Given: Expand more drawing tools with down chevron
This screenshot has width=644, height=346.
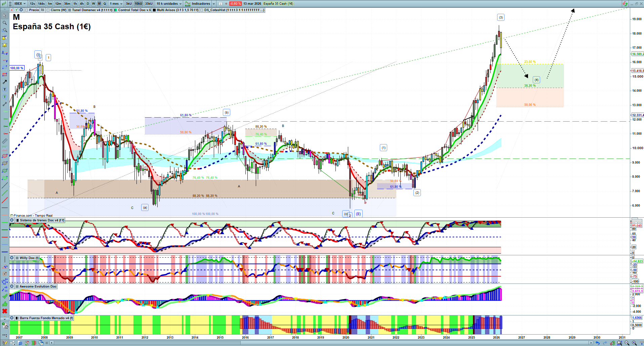Looking at the screenshot, I should [5, 318].
